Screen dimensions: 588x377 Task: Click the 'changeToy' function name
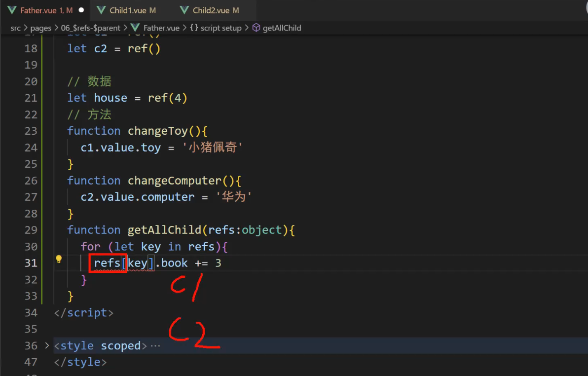point(157,131)
